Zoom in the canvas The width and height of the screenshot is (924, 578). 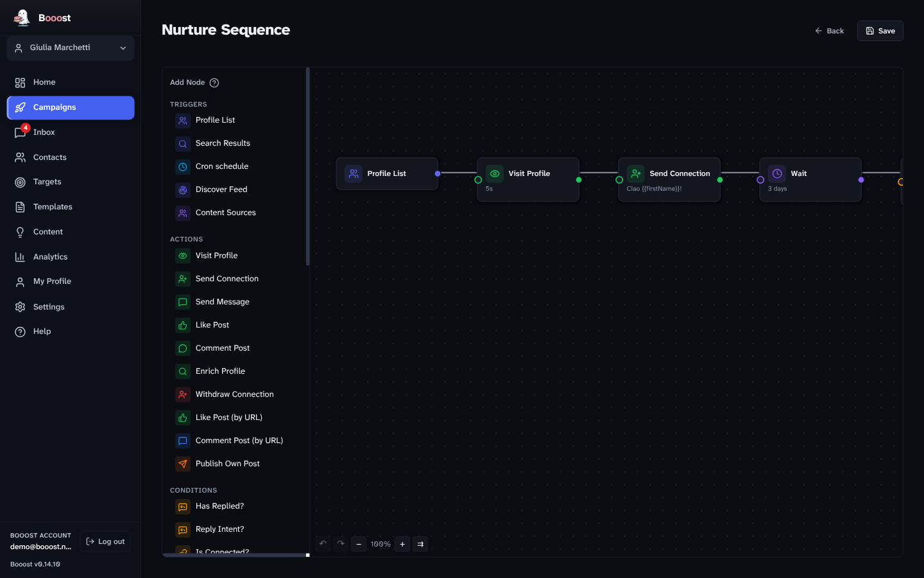402,544
